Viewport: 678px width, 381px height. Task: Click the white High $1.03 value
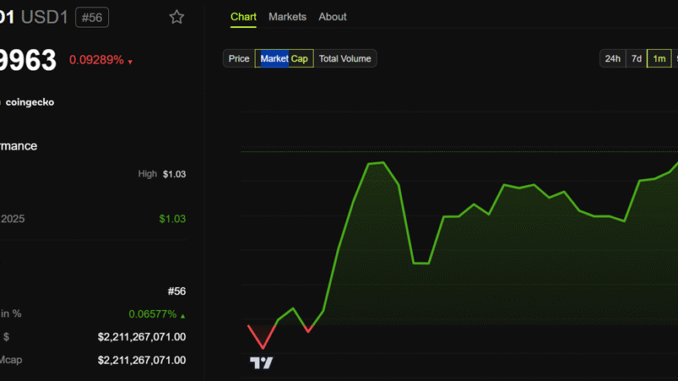click(x=174, y=174)
